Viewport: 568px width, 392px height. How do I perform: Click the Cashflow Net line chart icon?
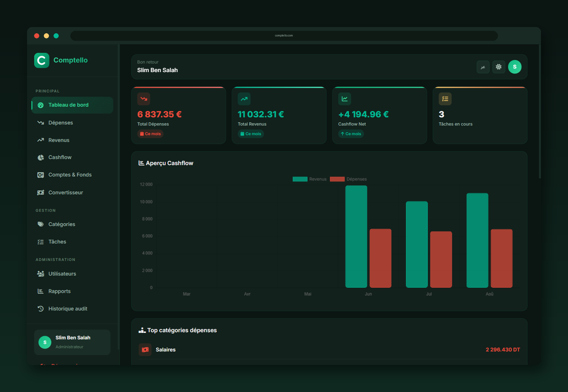(344, 99)
